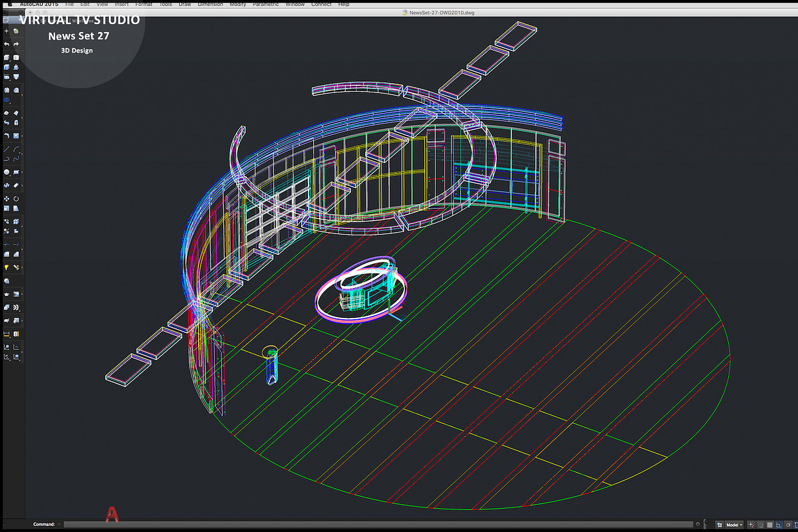Viewport: 798px width, 532px height.
Task: Click the sphere visual style icon
Action: 7,281
